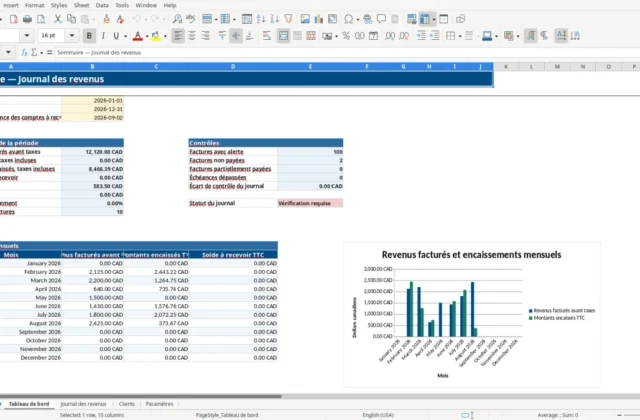Click Delete Decimal Place icon
The height and width of the screenshot is (420, 640).
404,36
